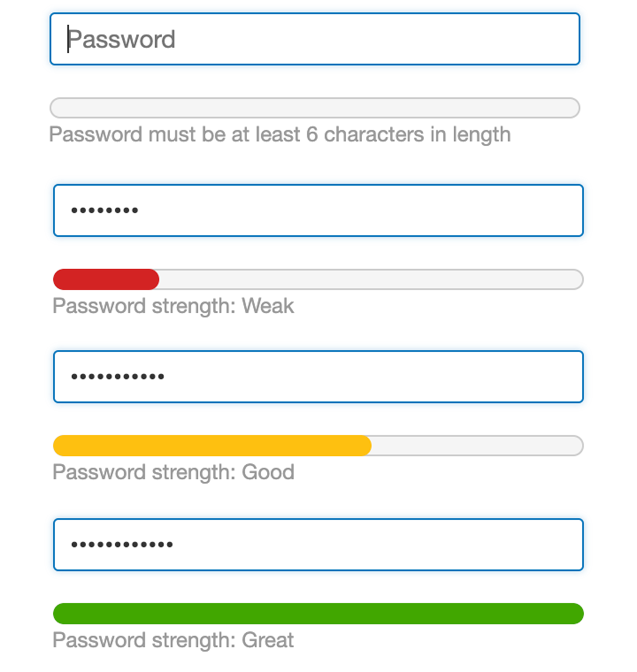Click the empty gray strength bar below Password placeholder
The height and width of the screenshot is (672, 637).
tap(315, 108)
